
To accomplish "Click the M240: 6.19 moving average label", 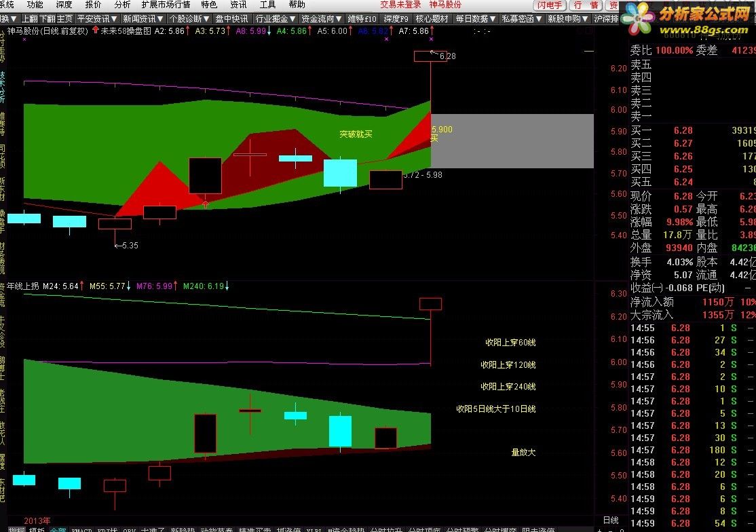I will coord(206,286).
